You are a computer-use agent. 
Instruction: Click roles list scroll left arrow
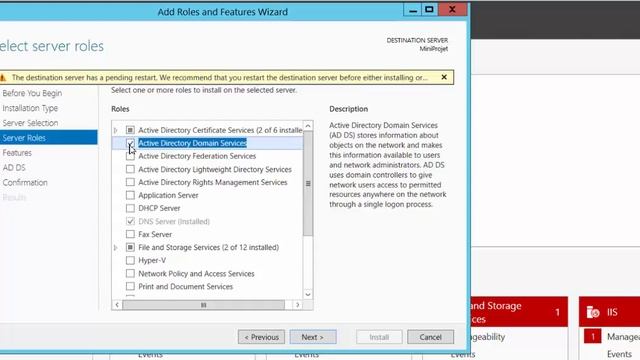[117, 305]
